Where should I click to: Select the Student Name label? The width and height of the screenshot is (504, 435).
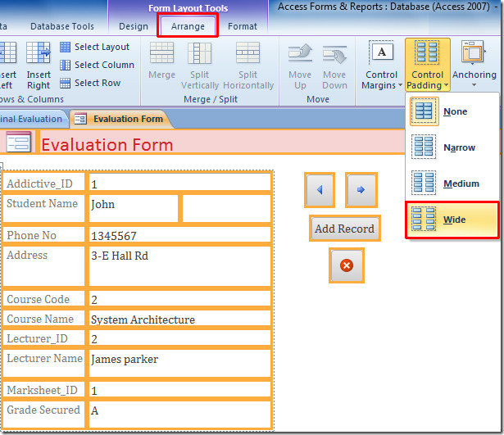[x=43, y=209]
